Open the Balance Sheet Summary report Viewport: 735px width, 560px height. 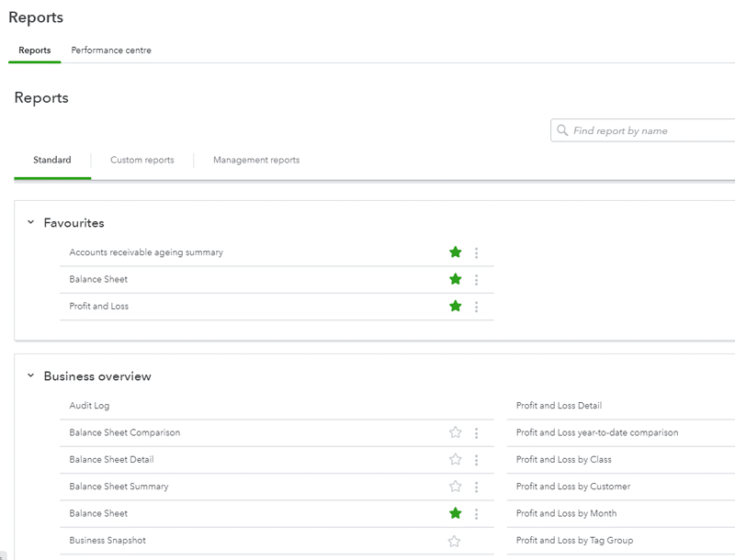point(119,487)
